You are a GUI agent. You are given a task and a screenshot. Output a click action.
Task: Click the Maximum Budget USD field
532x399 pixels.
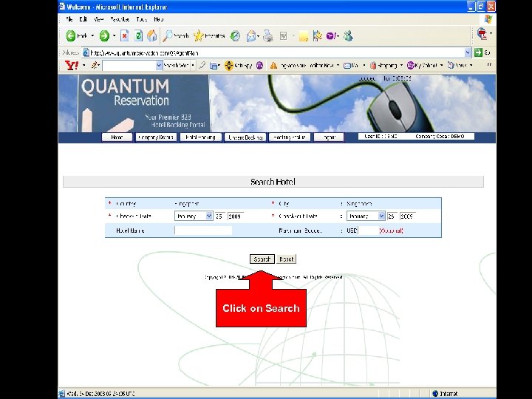(368, 231)
